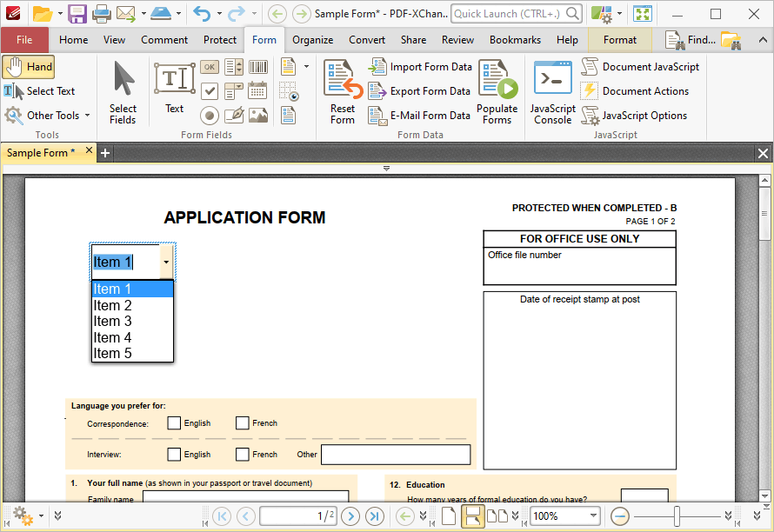Expand the Other Tools dropdown
Screen dimensions: 774x532
coord(87,116)
